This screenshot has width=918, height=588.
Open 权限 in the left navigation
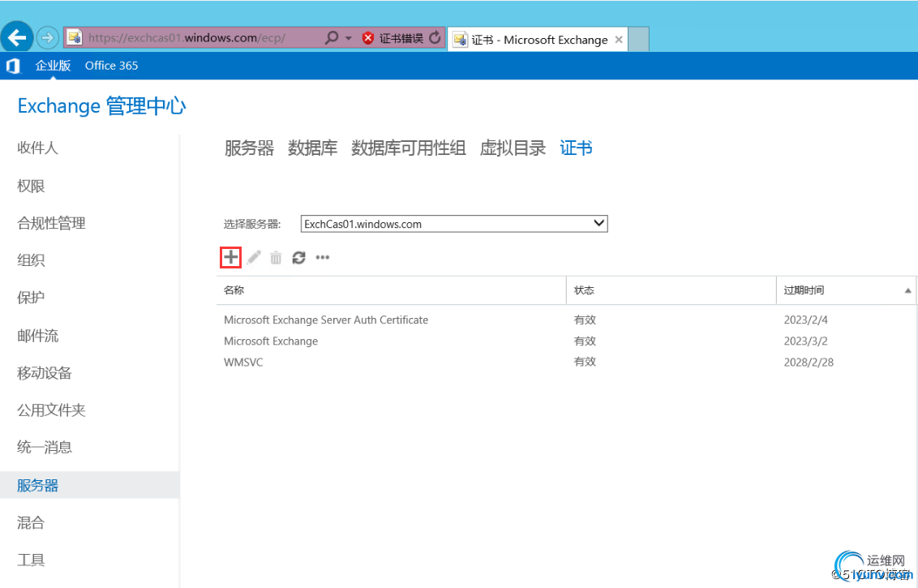[x=31, y=186]
